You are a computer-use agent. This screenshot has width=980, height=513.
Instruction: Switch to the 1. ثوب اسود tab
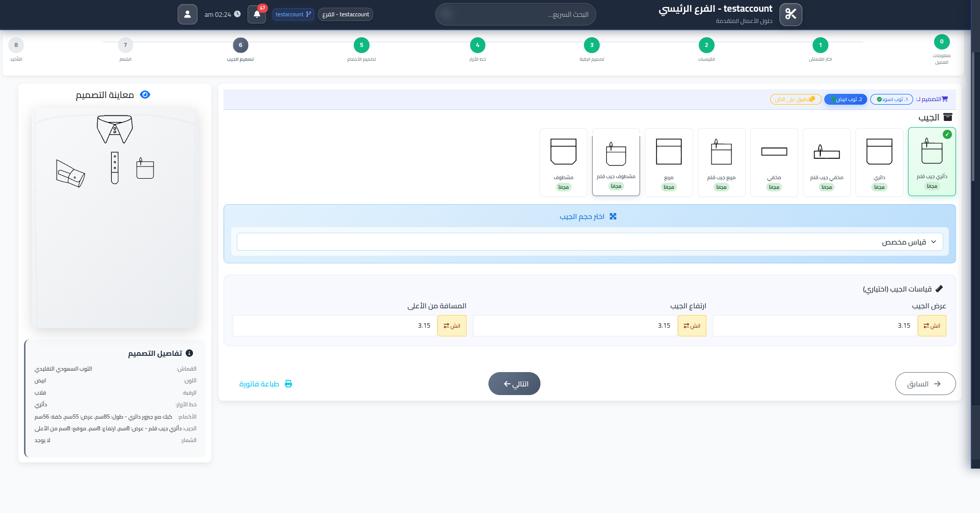[x=892, y=99]
